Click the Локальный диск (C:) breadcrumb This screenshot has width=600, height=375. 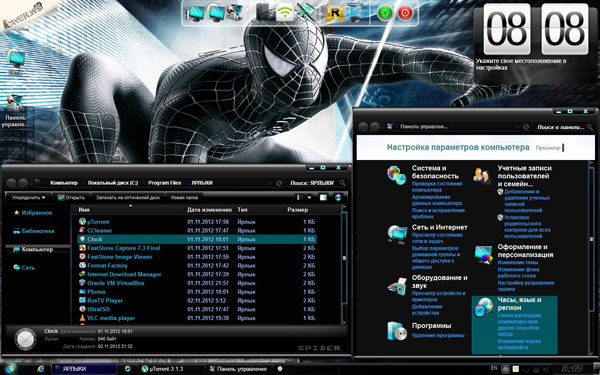point(112,183)
